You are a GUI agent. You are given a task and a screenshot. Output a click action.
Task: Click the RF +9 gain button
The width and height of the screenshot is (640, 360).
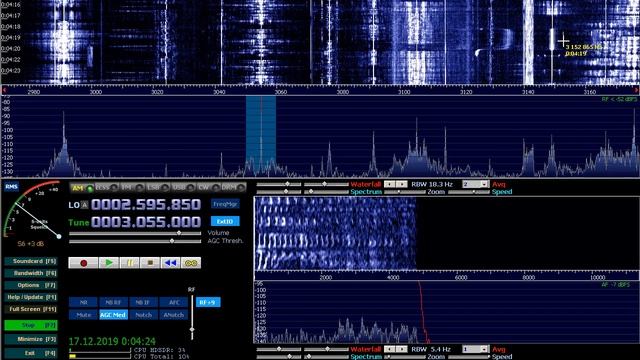208,302
